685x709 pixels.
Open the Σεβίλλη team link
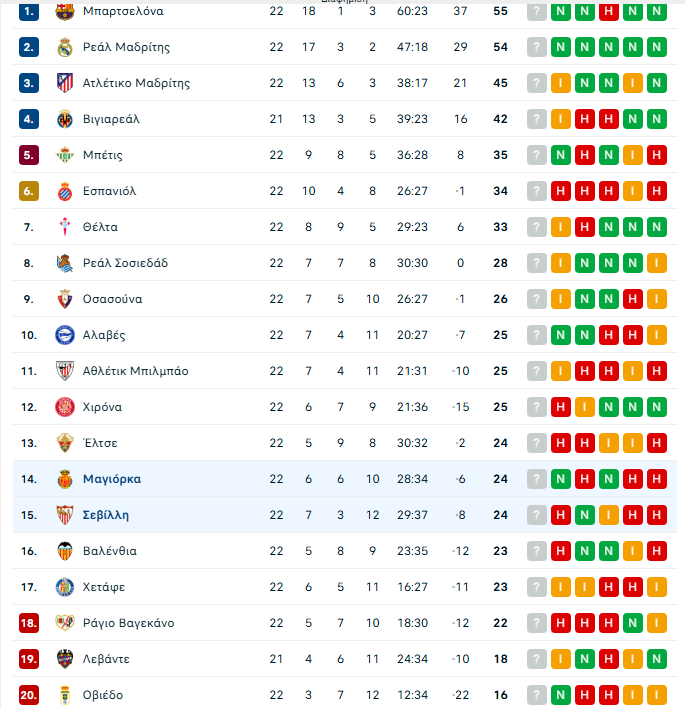(106, 515)
